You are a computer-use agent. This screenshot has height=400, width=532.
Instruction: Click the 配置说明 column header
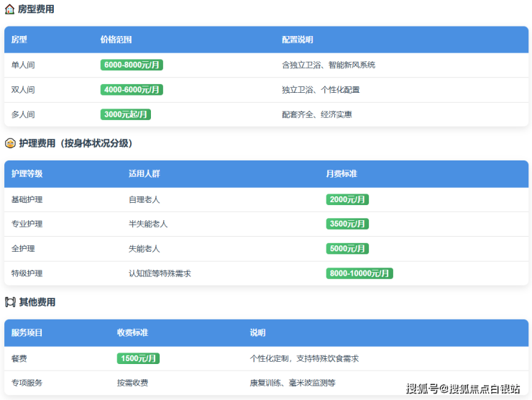tap(298, 40)
